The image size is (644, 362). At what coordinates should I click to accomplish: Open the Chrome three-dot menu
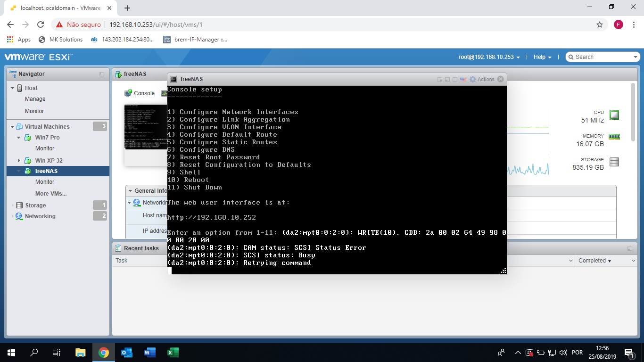point(634,25)
